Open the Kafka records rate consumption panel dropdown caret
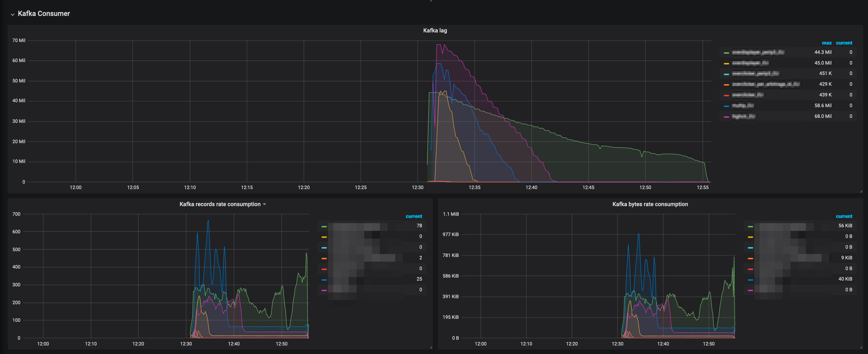The height and width of the screenshot is (354, 868). coord(264,204)
